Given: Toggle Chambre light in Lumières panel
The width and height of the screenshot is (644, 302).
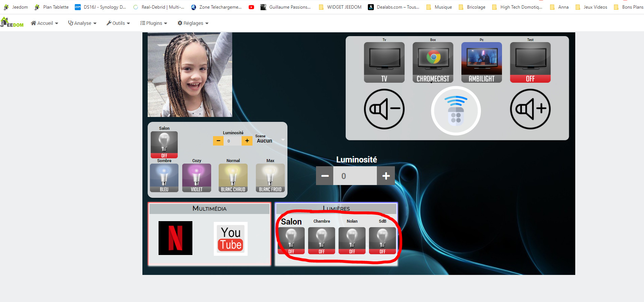Looking at the screenshot, I should pyautogui.click(x=322, y=241).
